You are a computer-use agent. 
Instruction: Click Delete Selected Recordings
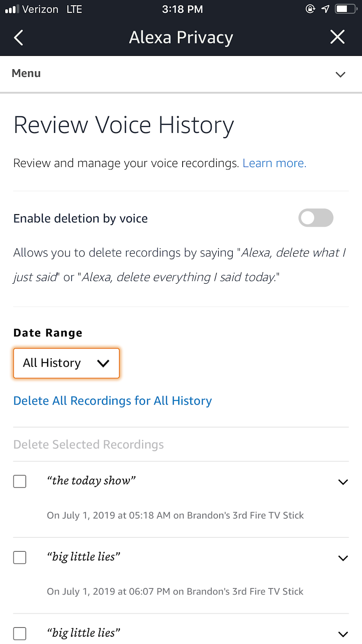(x=88, y=444)
